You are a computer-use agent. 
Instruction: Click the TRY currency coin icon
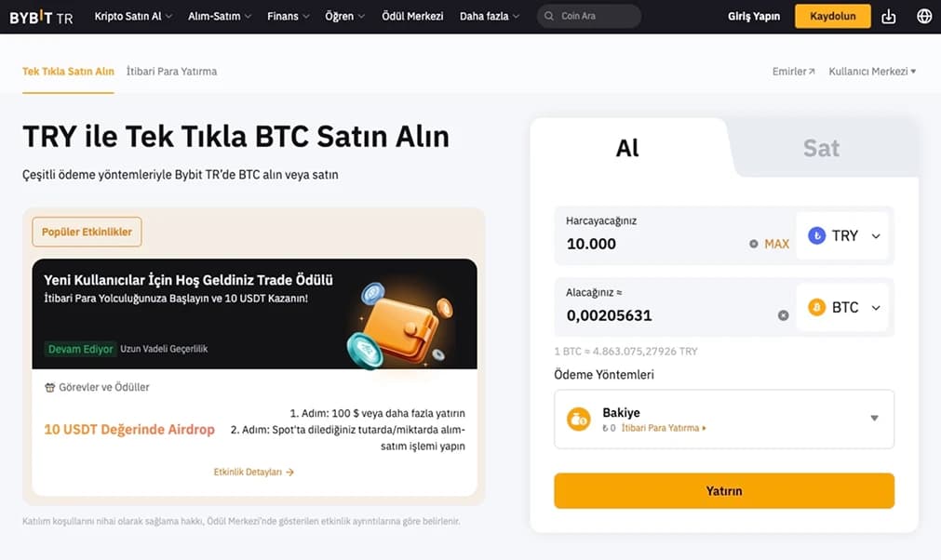pyautogui.click(x=816, y=235)
